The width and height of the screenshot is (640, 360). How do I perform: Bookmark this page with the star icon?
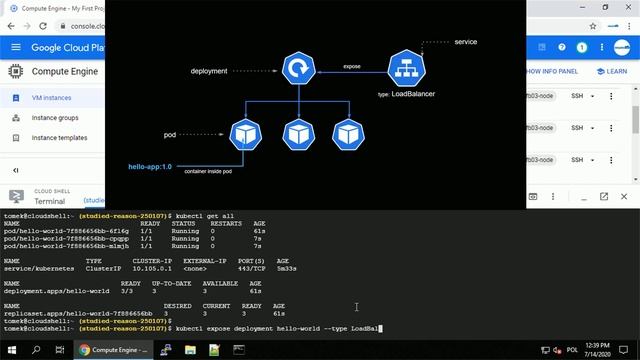click(593, 26)
